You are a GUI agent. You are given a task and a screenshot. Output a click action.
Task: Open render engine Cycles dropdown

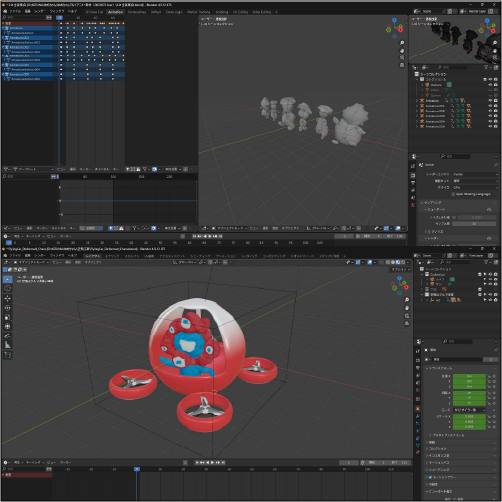pos(475,174)
